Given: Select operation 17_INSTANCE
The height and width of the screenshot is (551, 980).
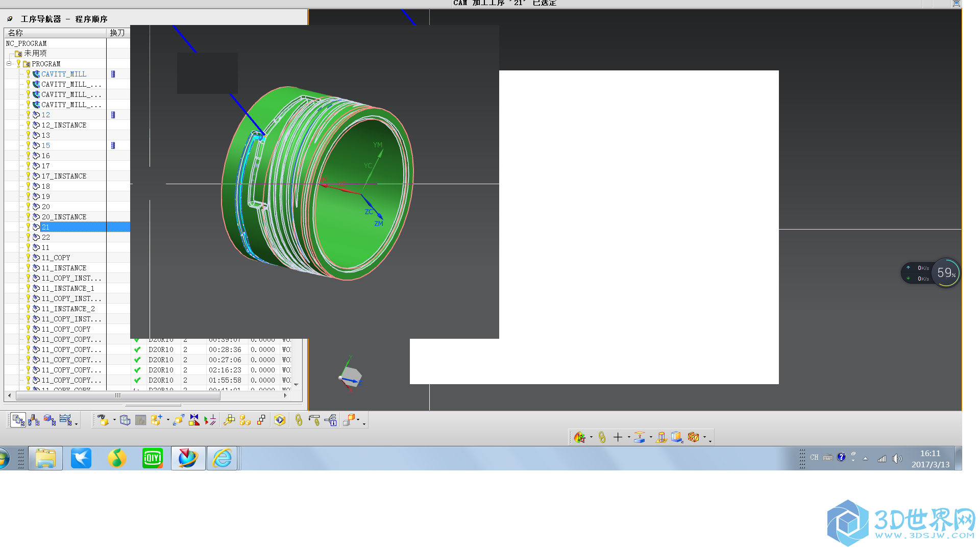Looking at the screenshot, I should tap(64, 176).
